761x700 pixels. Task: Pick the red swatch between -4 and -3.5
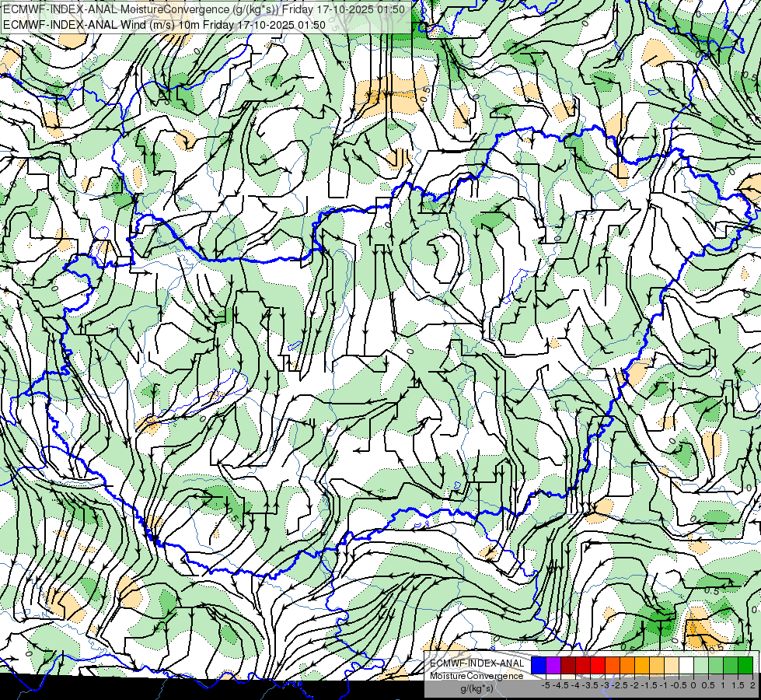tap(583, 665)
